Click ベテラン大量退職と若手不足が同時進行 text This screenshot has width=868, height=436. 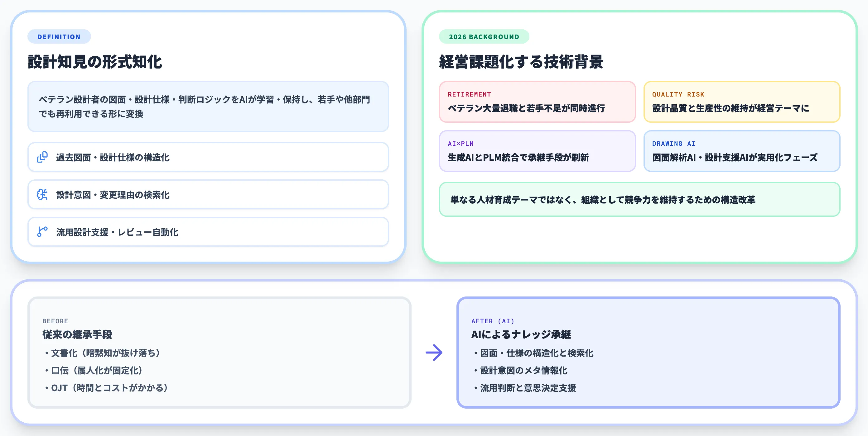(526, 108)
